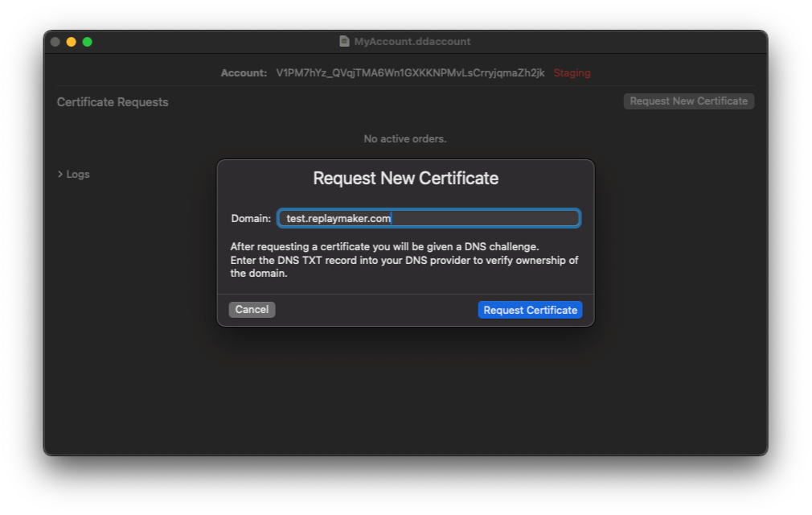Focus the Domain text field
Image resolution: width=812 pixels, height=515 pixels.
[429, 218]
